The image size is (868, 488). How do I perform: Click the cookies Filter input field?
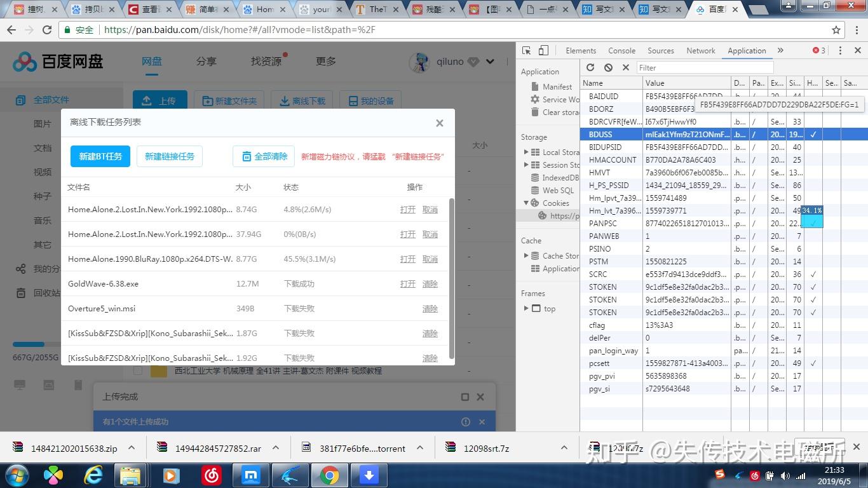pyautogui.click(x=705, y=67)
